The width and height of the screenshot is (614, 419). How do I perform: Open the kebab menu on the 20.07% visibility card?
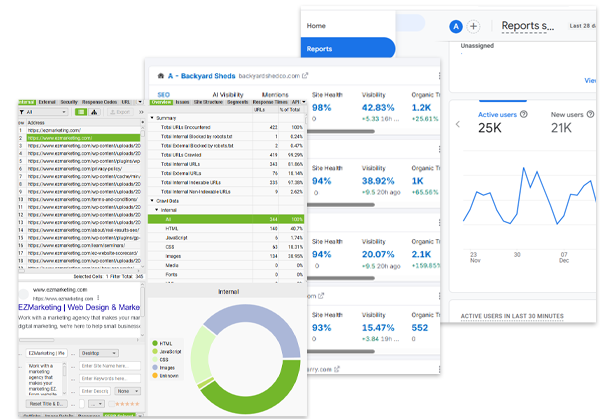pyautogui.click(x=439, y=222)
